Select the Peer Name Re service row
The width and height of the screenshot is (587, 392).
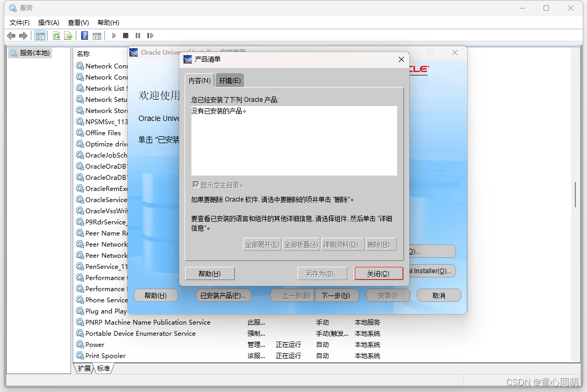(107, 233)
